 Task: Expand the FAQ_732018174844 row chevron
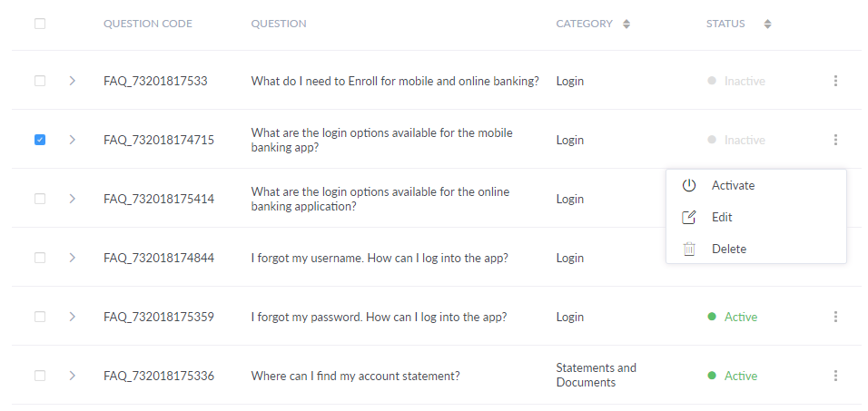click(72, 258)
